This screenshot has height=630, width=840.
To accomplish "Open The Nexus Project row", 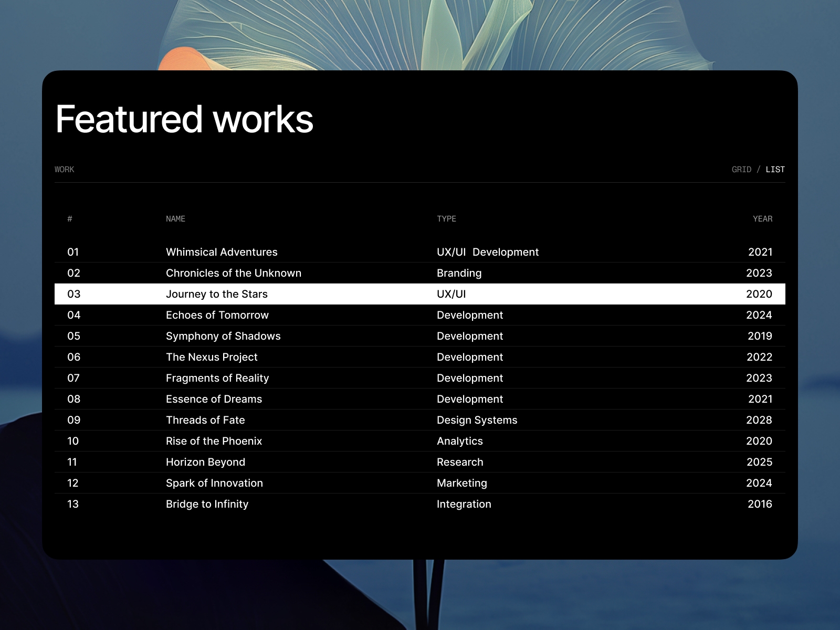I will coord(211,357).
